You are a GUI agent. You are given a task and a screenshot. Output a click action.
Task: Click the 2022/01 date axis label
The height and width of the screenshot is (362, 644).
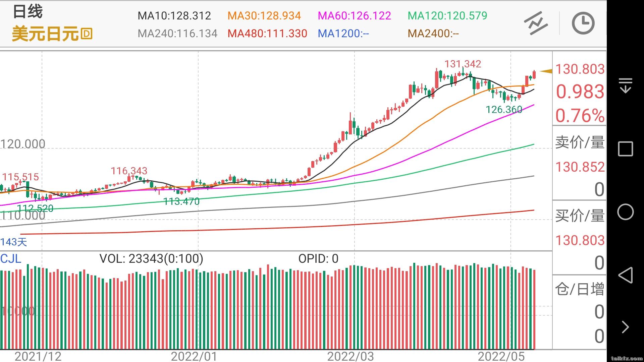point(194,356)
